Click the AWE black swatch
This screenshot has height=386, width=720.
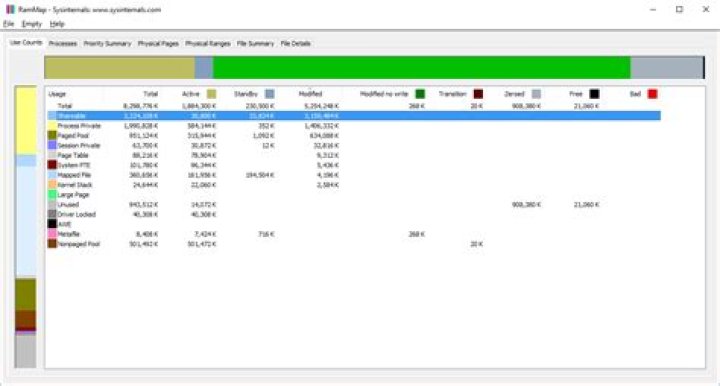(52, 224)
